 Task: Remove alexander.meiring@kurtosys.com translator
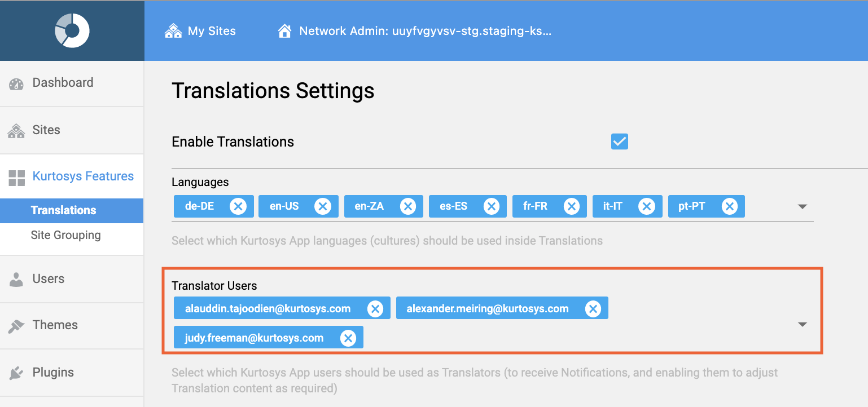pyautogui.click(x=593, y=308)
